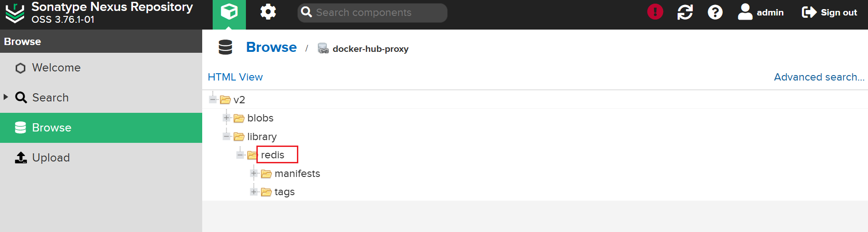Viewport: 868px width, 232px height.
Task: Open the HTML View link
Action: 235,77
